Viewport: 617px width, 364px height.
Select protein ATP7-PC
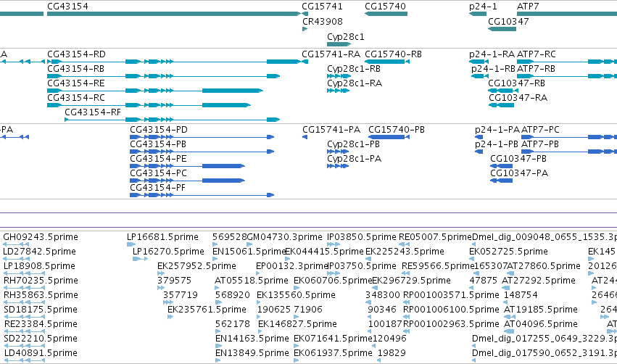pyautogui.click(x=569, y=137)
